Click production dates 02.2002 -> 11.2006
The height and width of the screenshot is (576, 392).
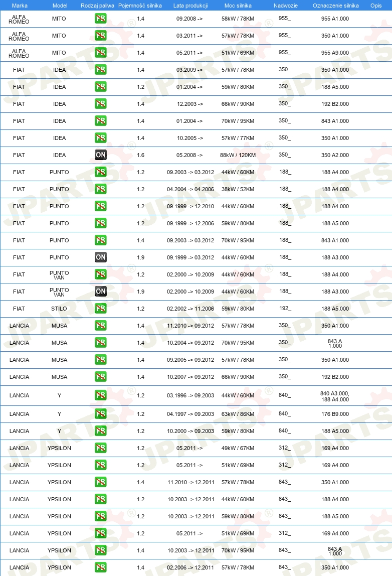tap(190, 309)
